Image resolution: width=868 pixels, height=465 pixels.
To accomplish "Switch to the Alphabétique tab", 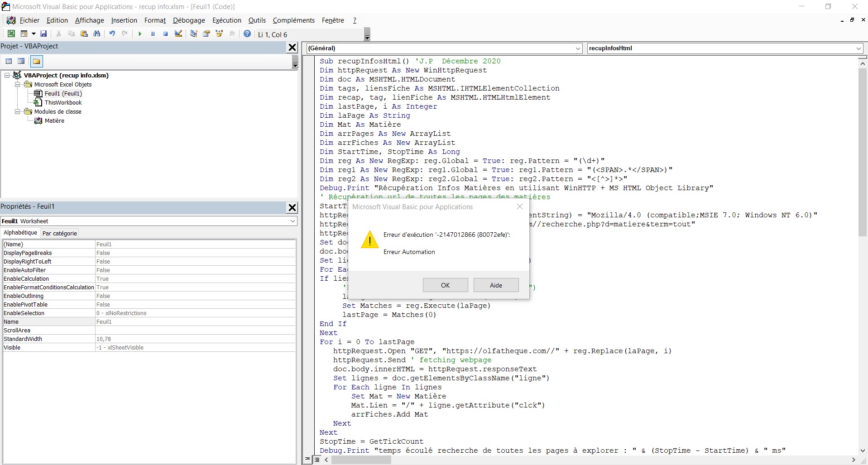I will tap(20, 233).
